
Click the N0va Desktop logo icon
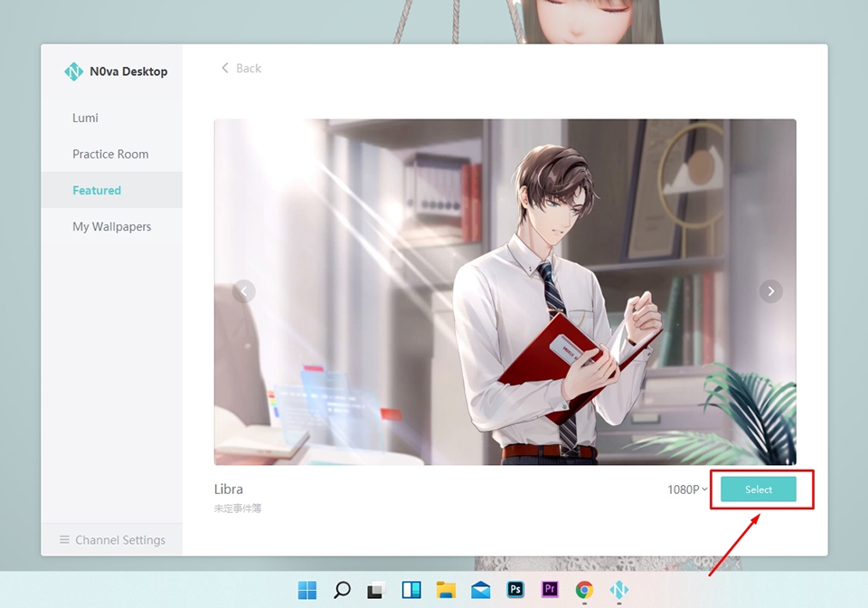[73, 71]
